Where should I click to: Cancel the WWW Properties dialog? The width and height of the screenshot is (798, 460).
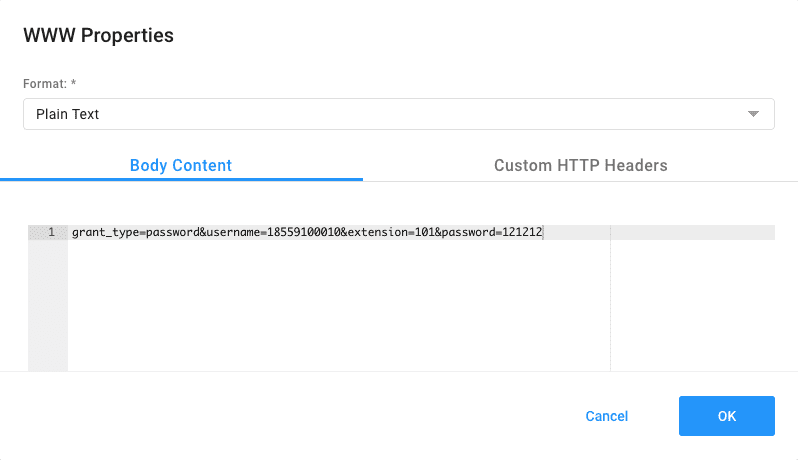coord(606,416)
